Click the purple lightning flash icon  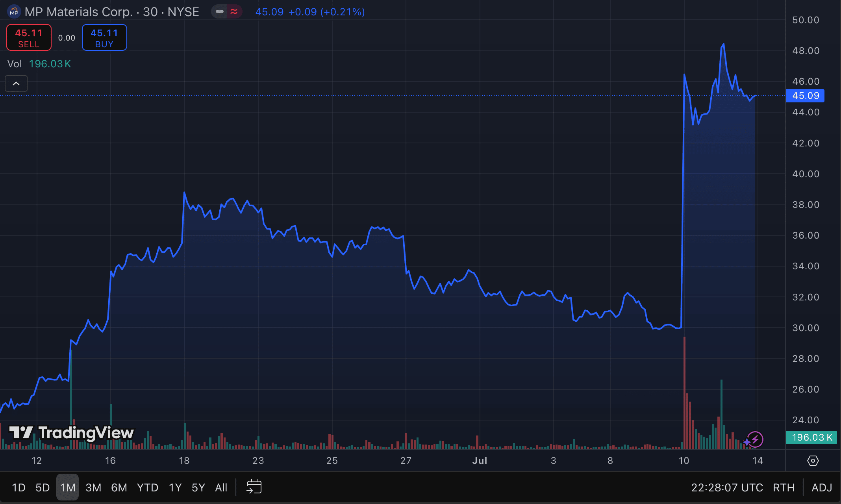755,439
